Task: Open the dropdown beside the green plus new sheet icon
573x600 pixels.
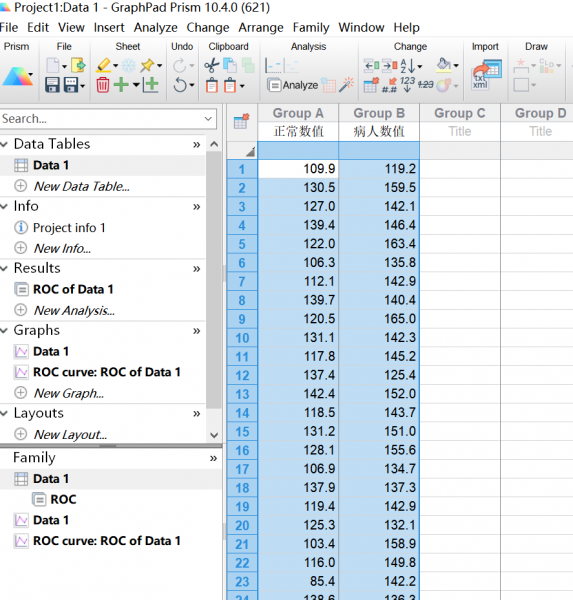Action: pyautogui.click(x=136, y=85)
